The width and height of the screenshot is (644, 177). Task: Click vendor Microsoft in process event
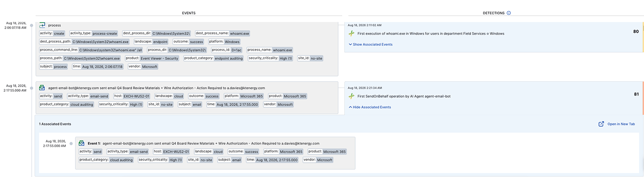(149, 66)
